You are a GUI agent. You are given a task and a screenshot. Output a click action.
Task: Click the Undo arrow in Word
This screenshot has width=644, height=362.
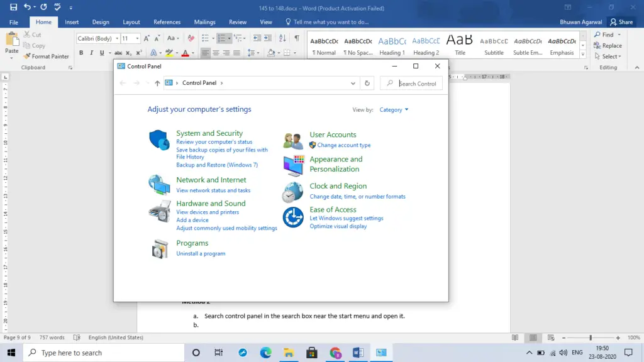tap(27, 7)
